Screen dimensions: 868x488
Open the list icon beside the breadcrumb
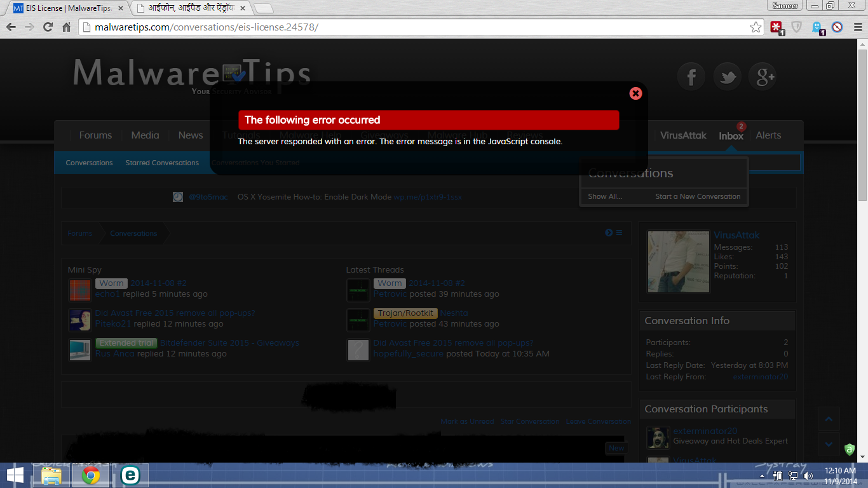coord(619,233)
